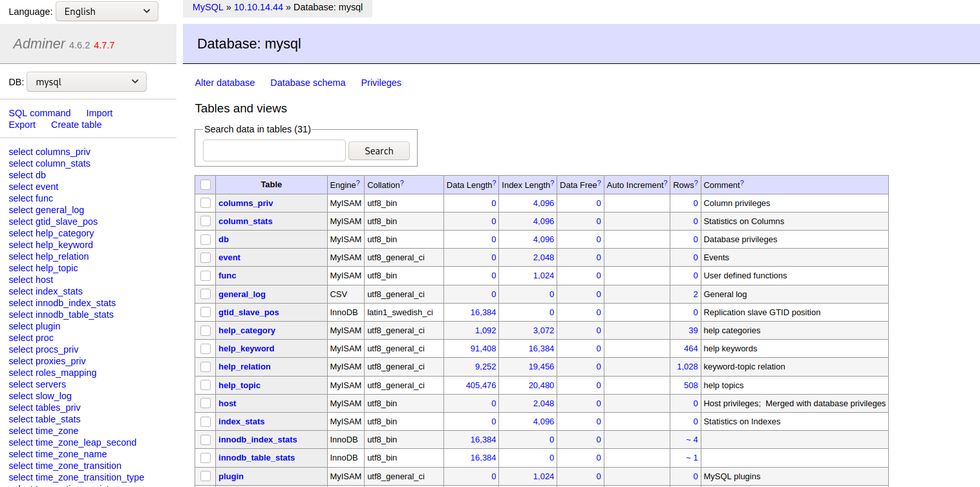Image resolution: width=980 pixels, height=487 pixels.
Task: Click the 39 rows value for help_category
Action: tap(693, 330)
